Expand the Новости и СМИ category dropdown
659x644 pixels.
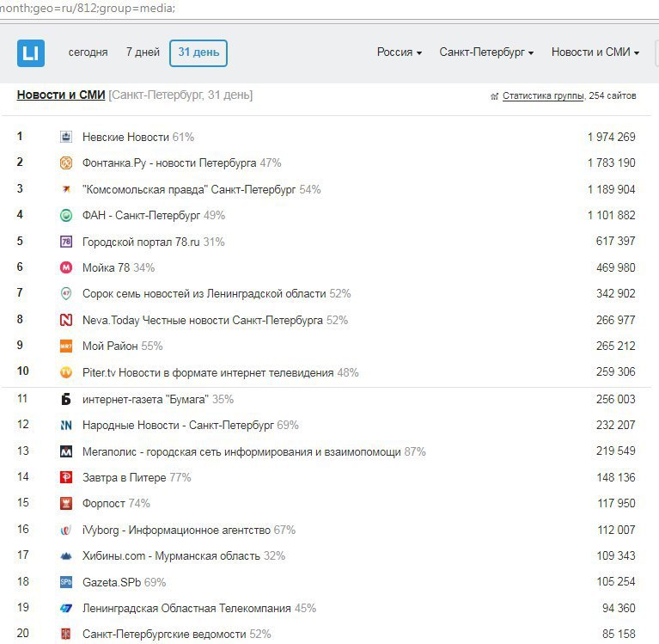pyautogui.click(x=595, y=52)
